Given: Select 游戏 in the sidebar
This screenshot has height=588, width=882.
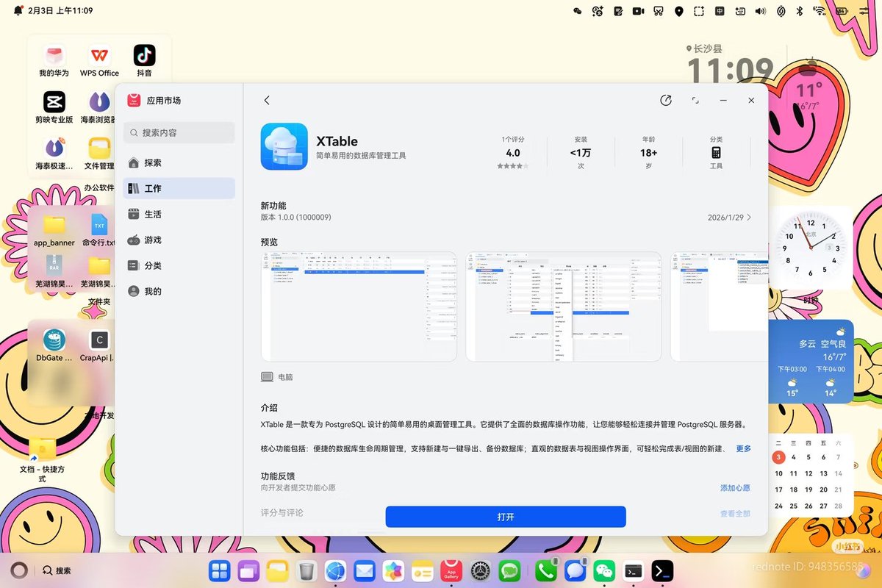Looking at the screenshot, I should tap(179, 240).
